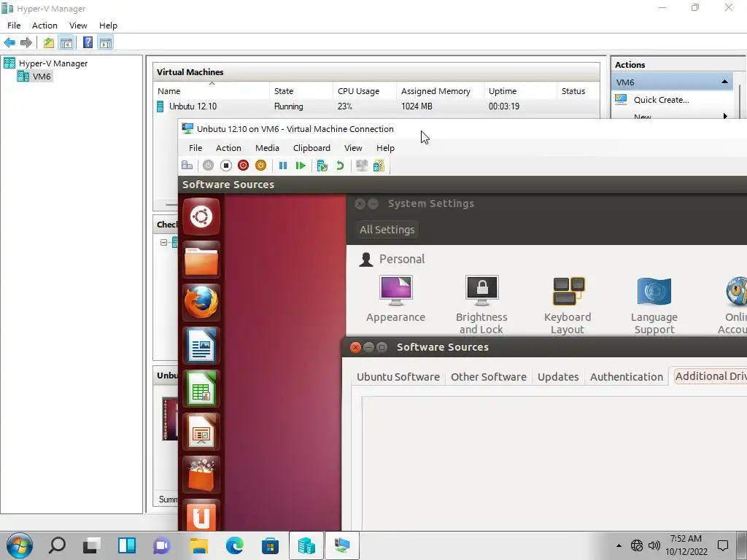Image resolution: width=747 pixels, height=560 pixels.
Task: Click the grayed Enhanced Session icon
Action: coord(362,166)
